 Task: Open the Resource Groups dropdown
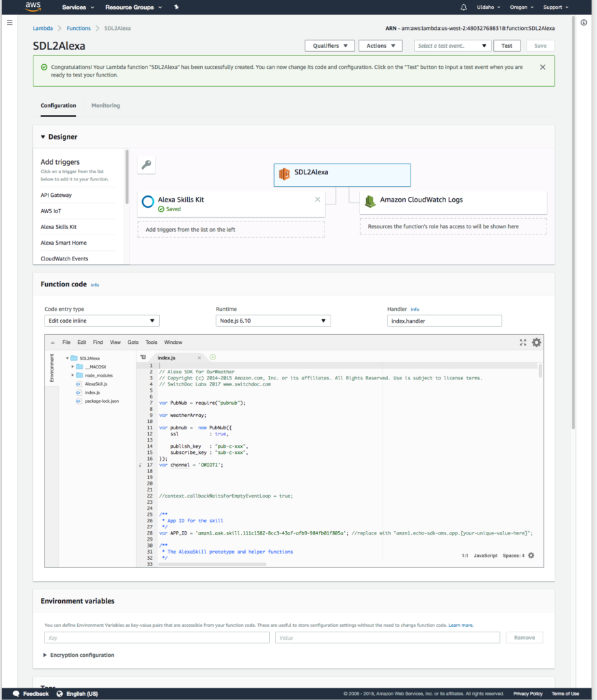click(x=133, y=7)
